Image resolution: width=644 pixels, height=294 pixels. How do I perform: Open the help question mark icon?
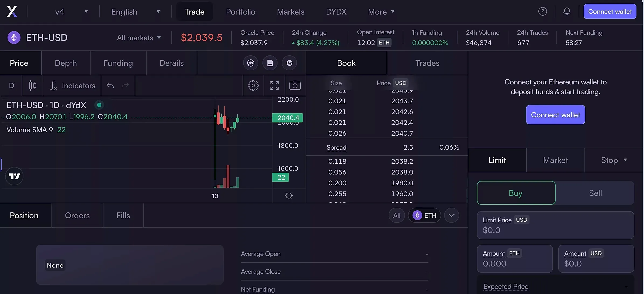tap(542, 12)
